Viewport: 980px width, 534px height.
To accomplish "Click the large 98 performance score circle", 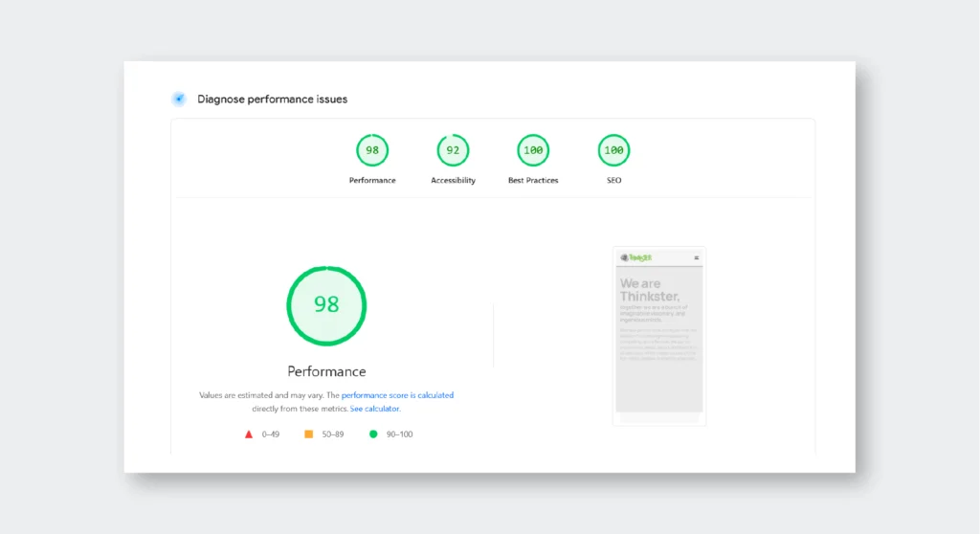I will [x=326, y=305].
